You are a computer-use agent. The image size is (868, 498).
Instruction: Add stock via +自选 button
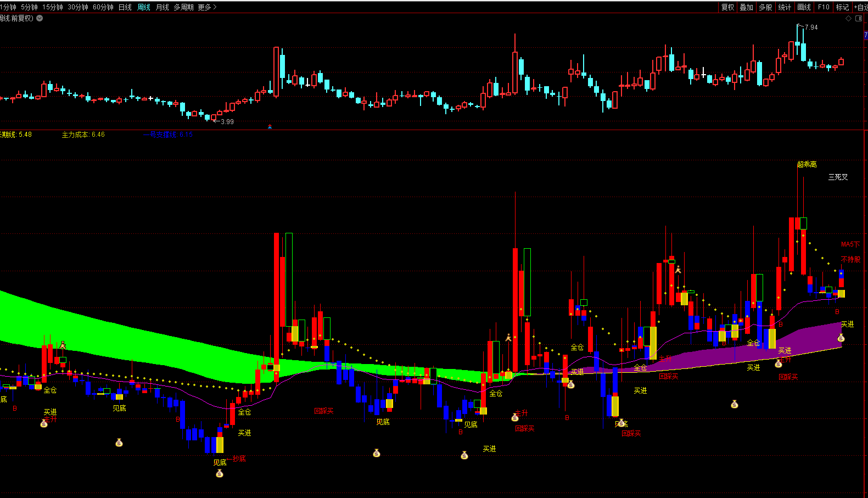[x=860, y=7]
